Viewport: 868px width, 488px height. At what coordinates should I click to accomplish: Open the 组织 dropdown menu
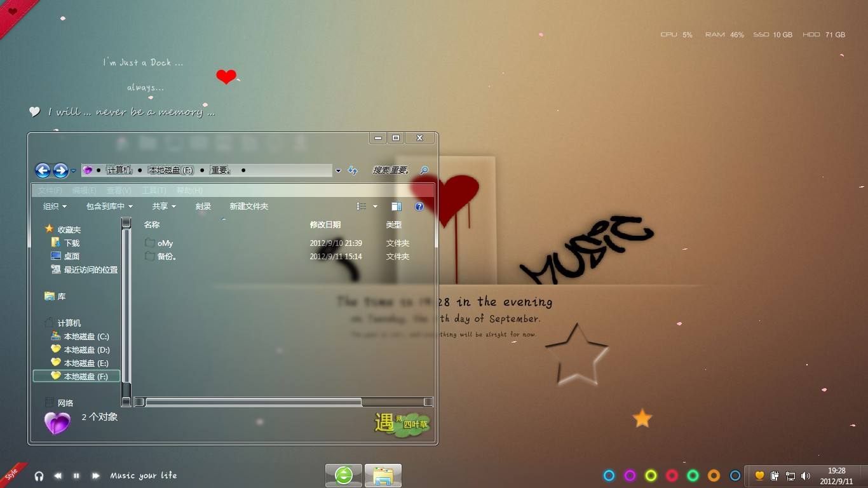click(55, 207)
